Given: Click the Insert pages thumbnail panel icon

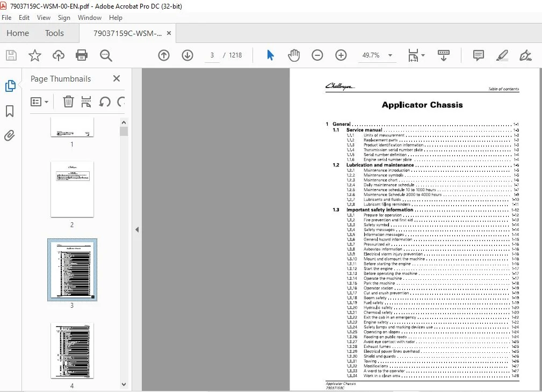Looking at the screenshot, I should pos(86,101).
